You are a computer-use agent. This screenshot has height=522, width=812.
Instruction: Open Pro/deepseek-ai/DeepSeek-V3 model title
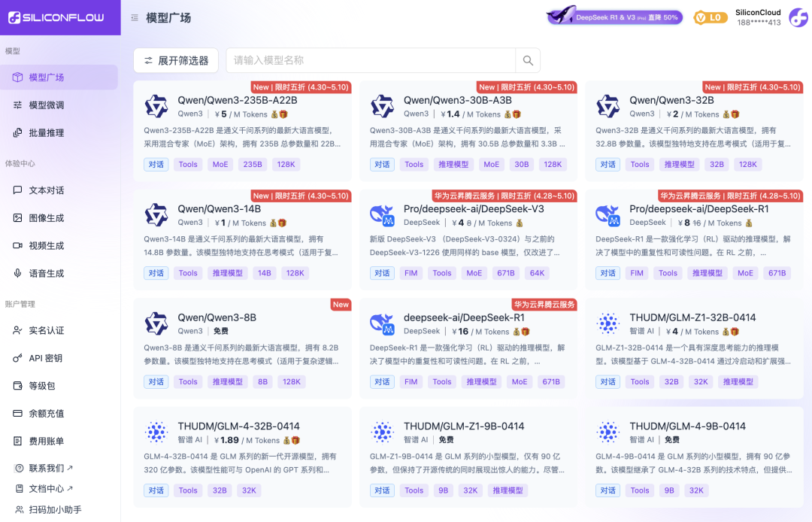click(474, 209)
